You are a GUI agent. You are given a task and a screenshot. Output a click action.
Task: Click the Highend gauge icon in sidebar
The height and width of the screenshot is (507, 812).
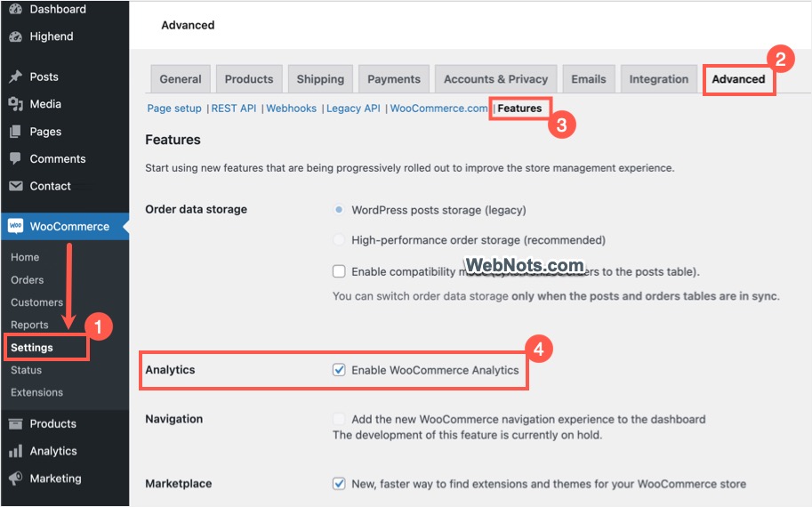(15, 36)
